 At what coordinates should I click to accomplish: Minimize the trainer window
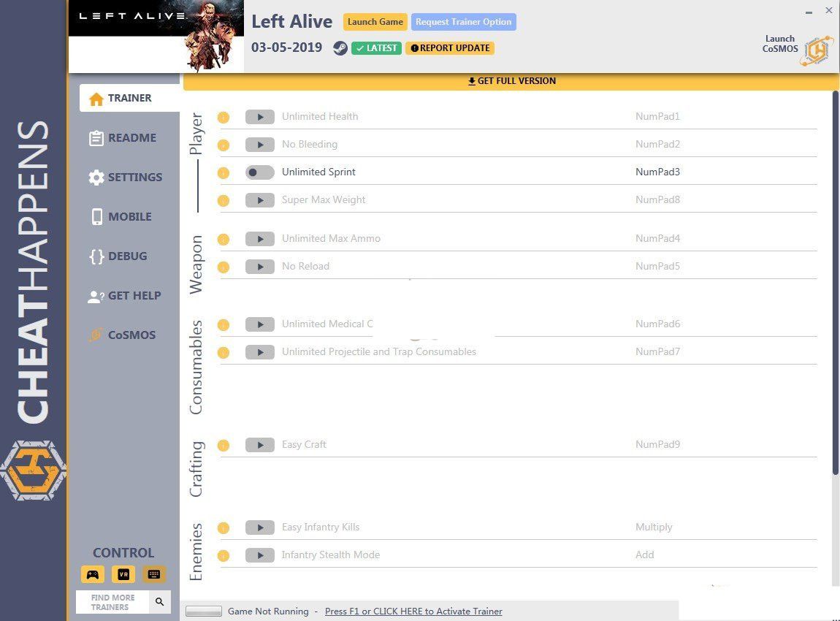[809, 12]
